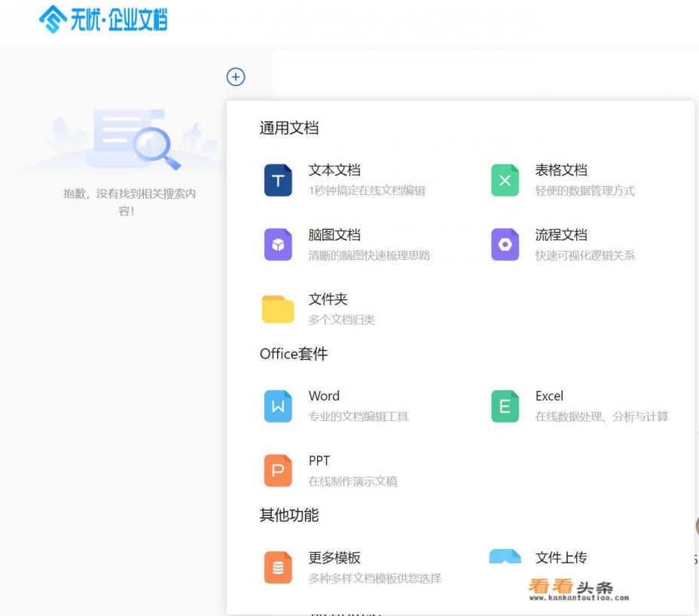
Task: Click the Excel green E icon
Action: (505, 407)
